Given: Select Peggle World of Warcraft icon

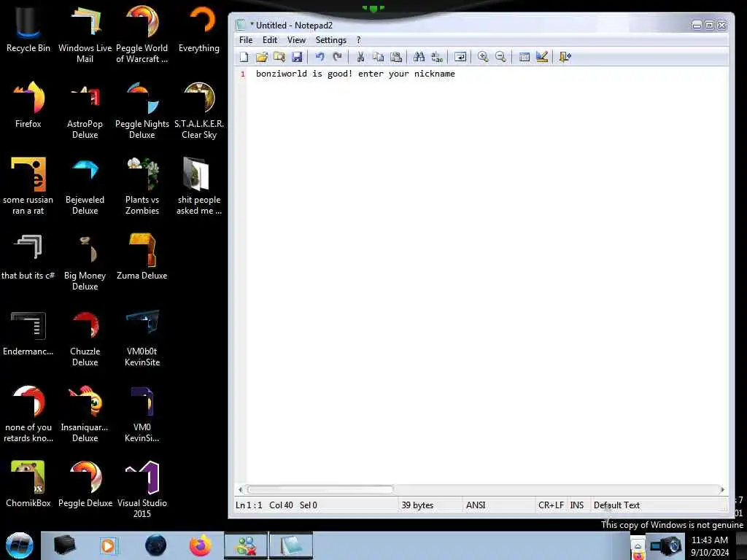Looking at the screenshot, I should (142, 35).
